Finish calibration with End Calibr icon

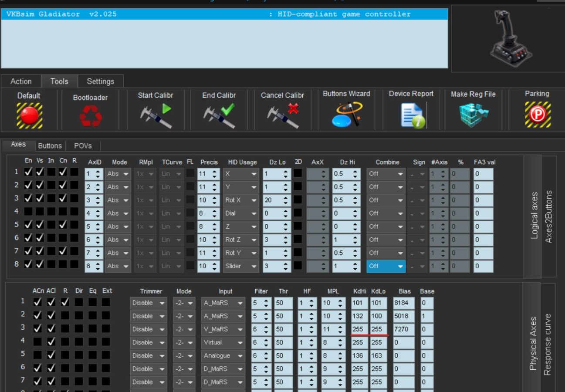pyautogui.click(x=219, y=115)
